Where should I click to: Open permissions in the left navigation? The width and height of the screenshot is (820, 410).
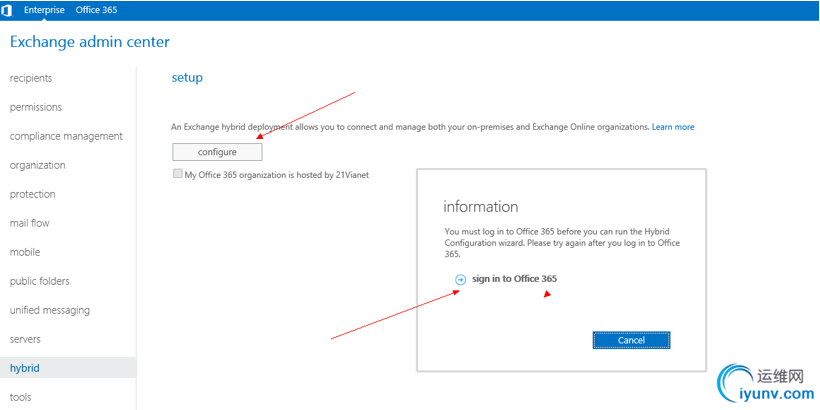36,107
